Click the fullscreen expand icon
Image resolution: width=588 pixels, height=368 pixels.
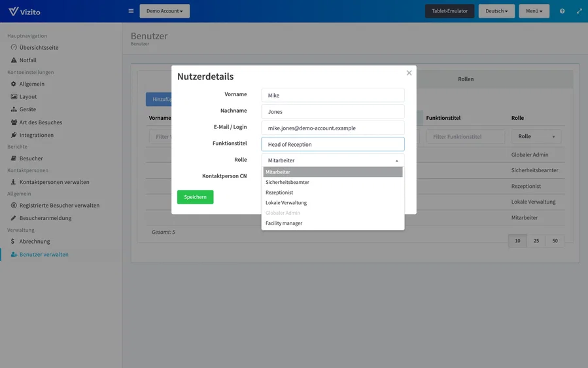(579, 11)
